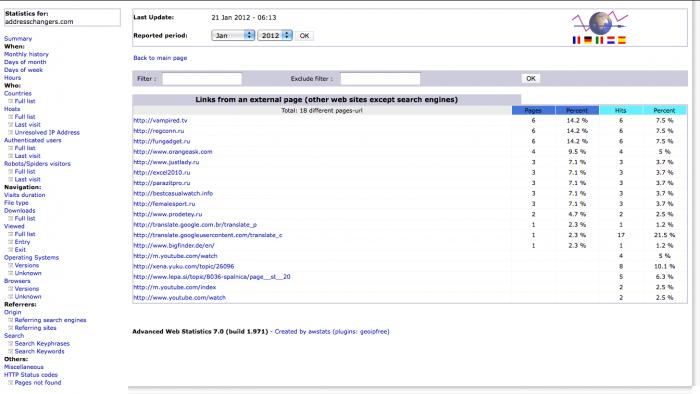Switch language using the Dutch flag

tap(611, 40)
